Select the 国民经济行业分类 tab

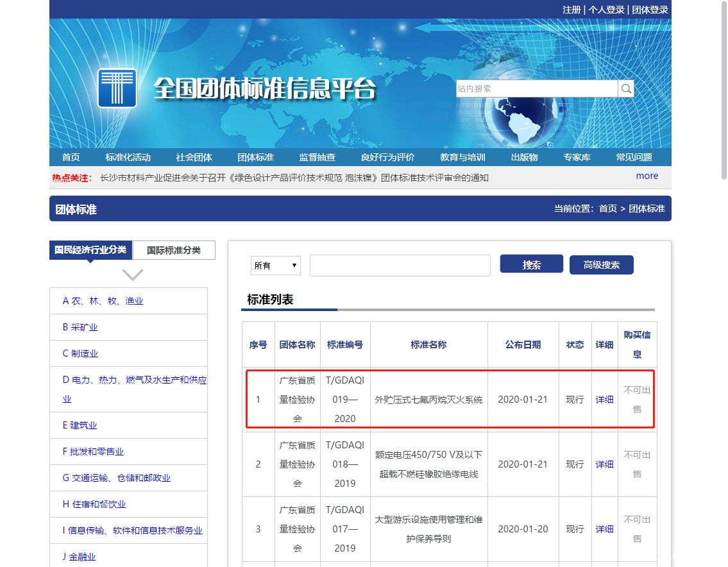click(x=89, y=250)
